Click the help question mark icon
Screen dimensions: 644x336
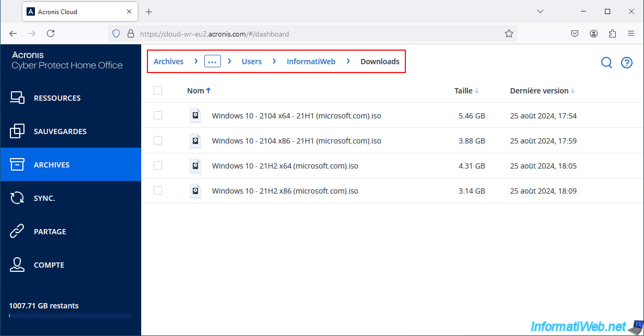tap(627, 63)
